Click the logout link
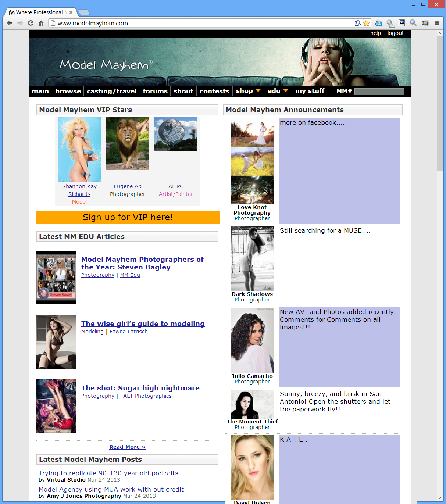 tap(396, 33)
